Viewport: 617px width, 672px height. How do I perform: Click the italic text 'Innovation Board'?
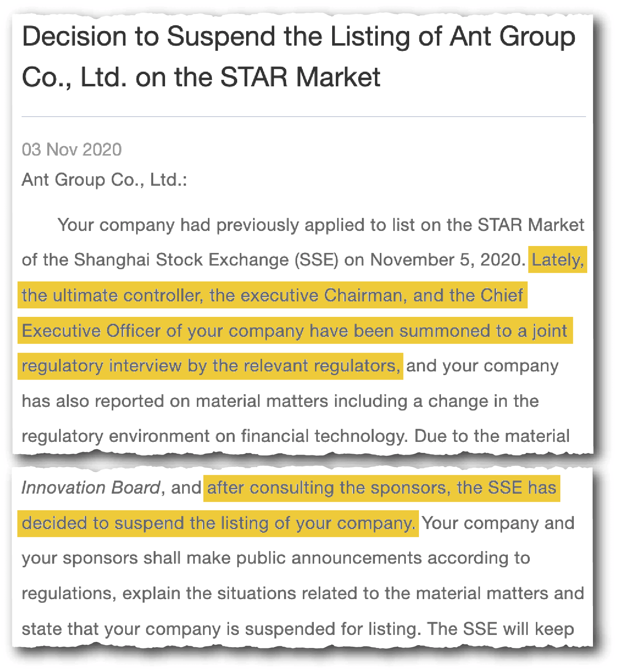pos(91,488)
